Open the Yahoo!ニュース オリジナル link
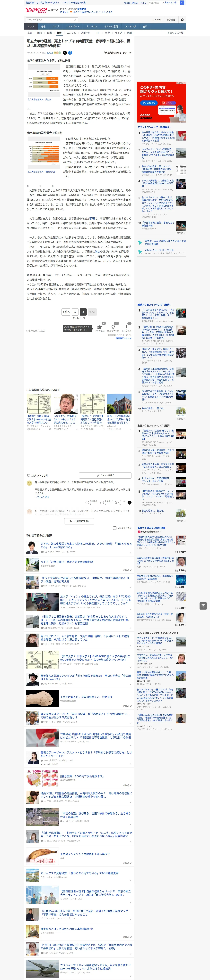Viewport: 210px width, 980px height. [159, 250]
